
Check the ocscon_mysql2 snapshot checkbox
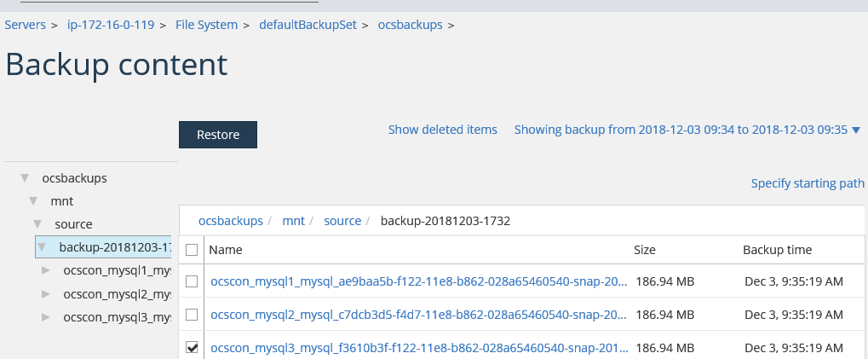(192, 315)
